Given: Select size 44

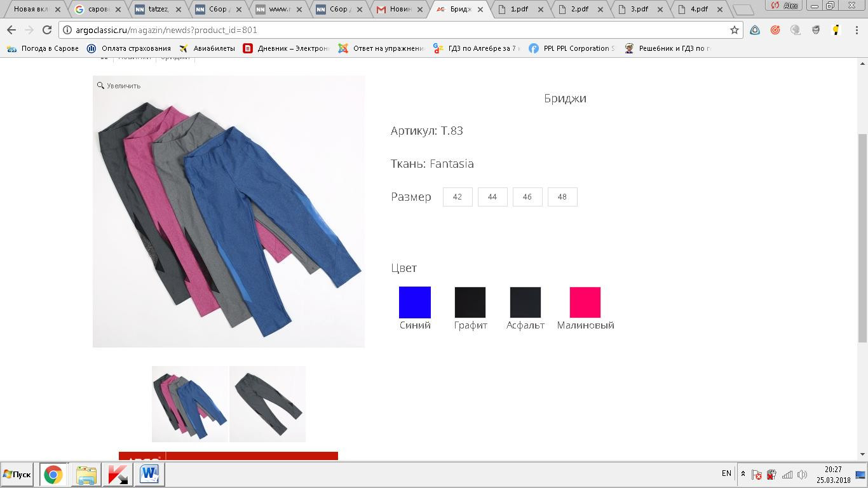Looking at the screenshot, I should tap(492, 197).
